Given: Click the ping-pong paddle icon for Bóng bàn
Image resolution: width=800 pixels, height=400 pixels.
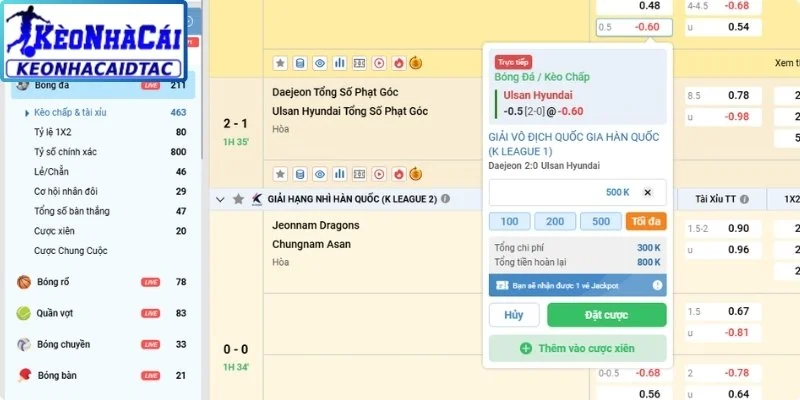Looking at the screenshot, I should click(23, 376).
